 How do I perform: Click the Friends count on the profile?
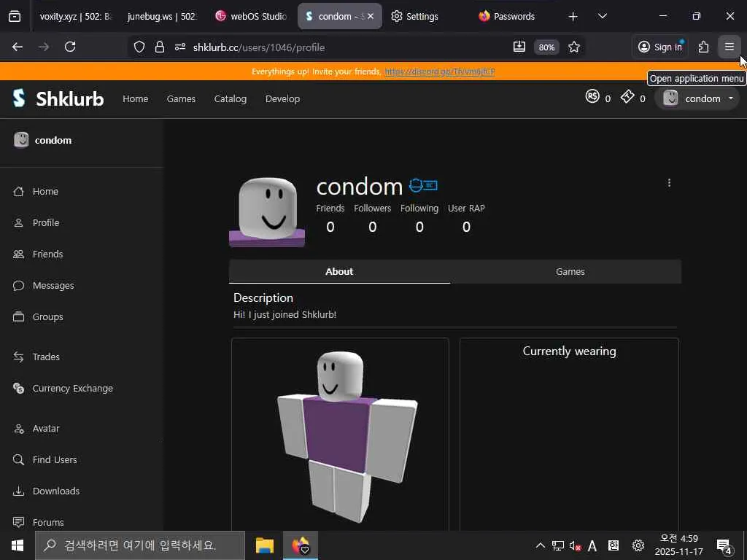point(330,227)
